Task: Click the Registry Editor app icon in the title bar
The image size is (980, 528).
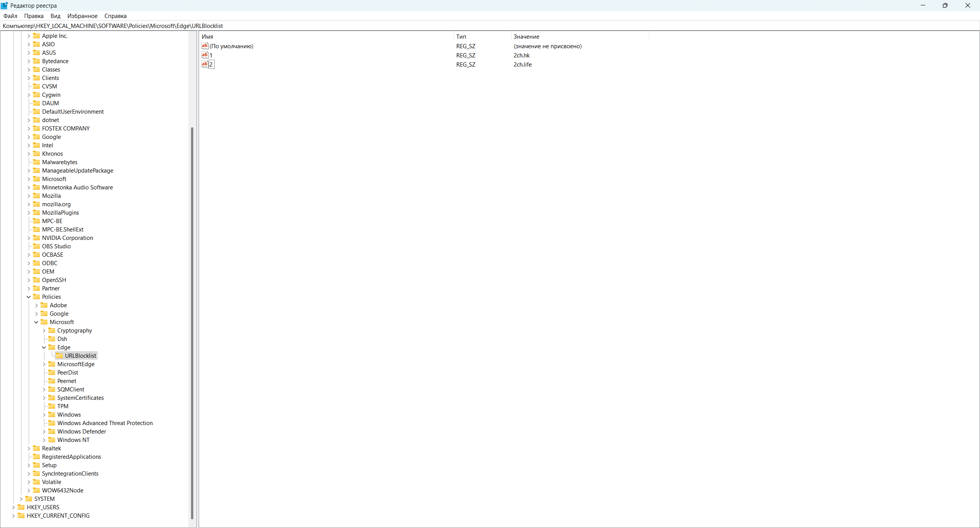Action: tap(4, 5)
